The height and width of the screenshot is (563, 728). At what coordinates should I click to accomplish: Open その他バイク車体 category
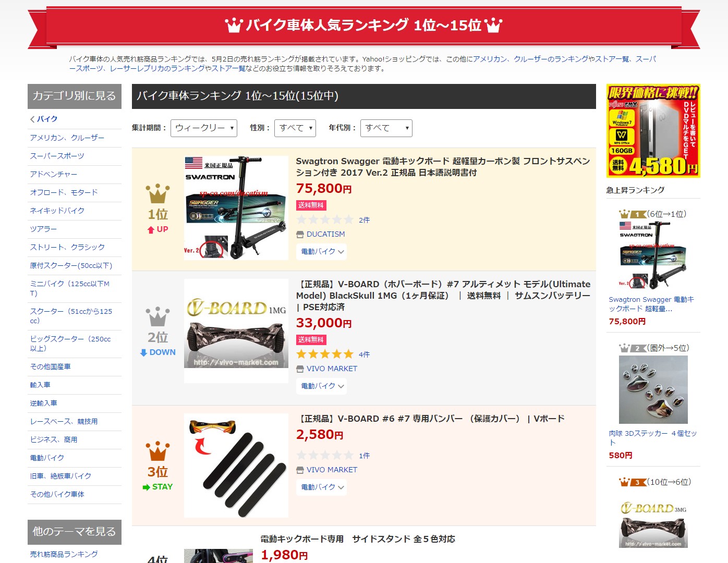57,495
